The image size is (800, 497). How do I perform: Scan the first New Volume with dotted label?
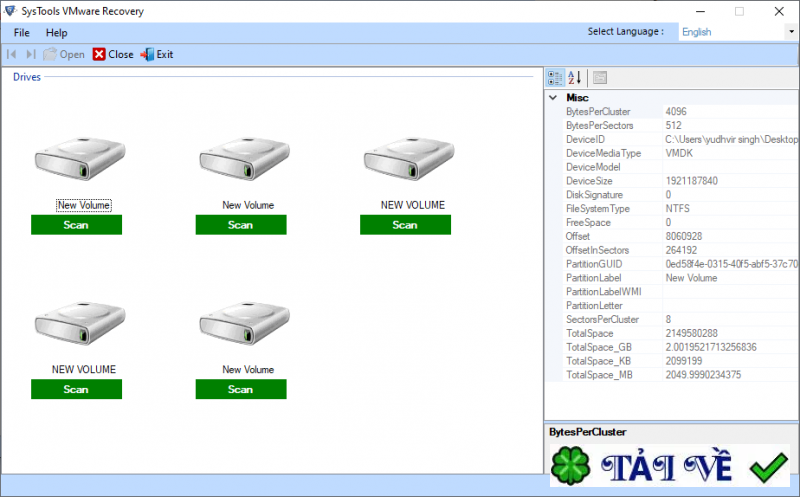pyautogui.click(x=77, y=225)
